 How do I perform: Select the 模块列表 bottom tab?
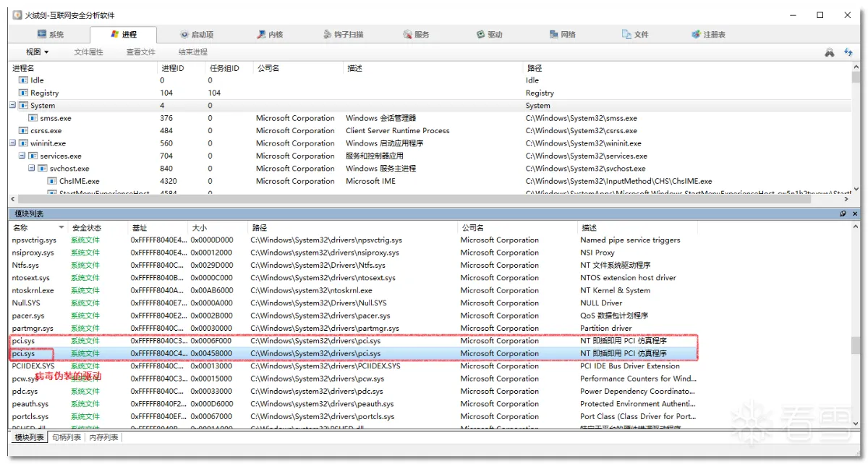coord(29,437)
